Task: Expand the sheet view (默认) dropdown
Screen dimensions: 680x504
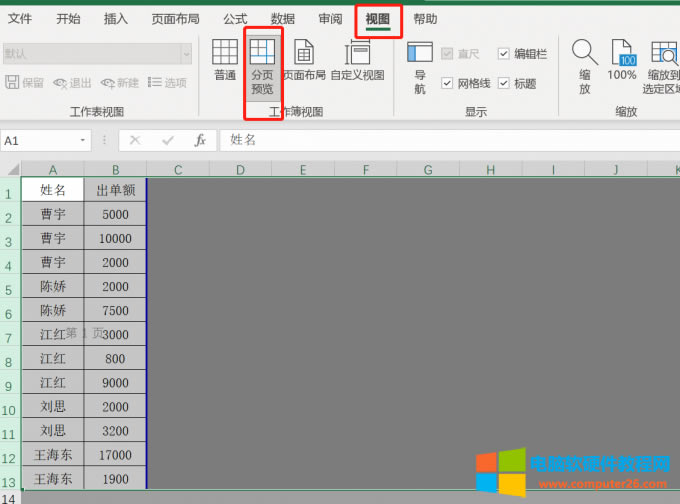Action: click(185, 54)
